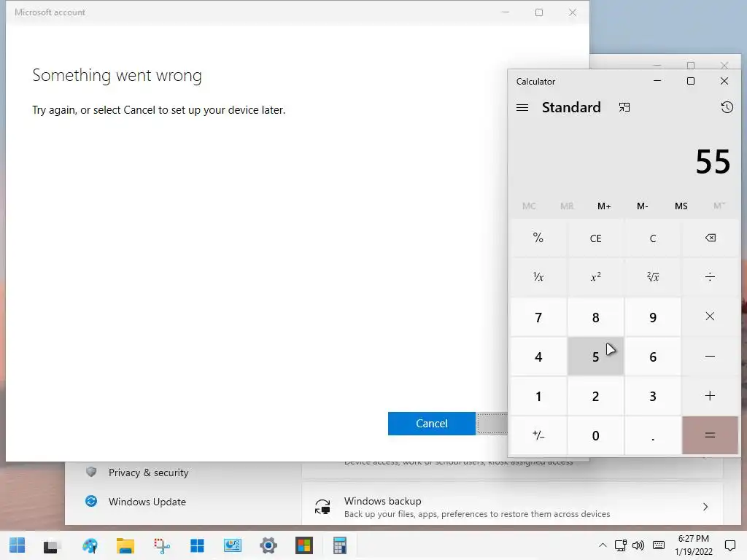
Task: Close the Microsoft account dialog
Action: (x=573, y=12)
